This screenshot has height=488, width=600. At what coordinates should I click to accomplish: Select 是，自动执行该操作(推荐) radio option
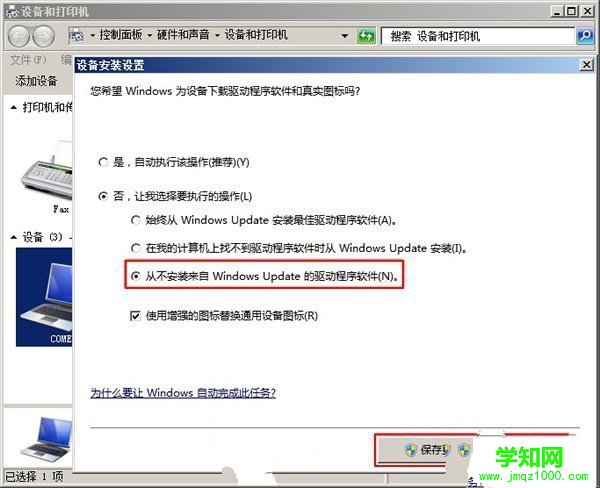click(x=103, y=162)
